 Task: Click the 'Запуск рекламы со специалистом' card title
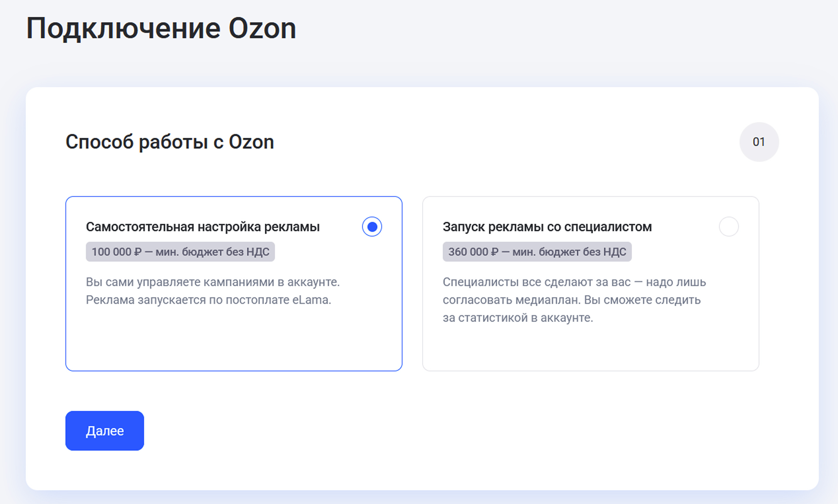pyautogui.click(x=547, y=227)
